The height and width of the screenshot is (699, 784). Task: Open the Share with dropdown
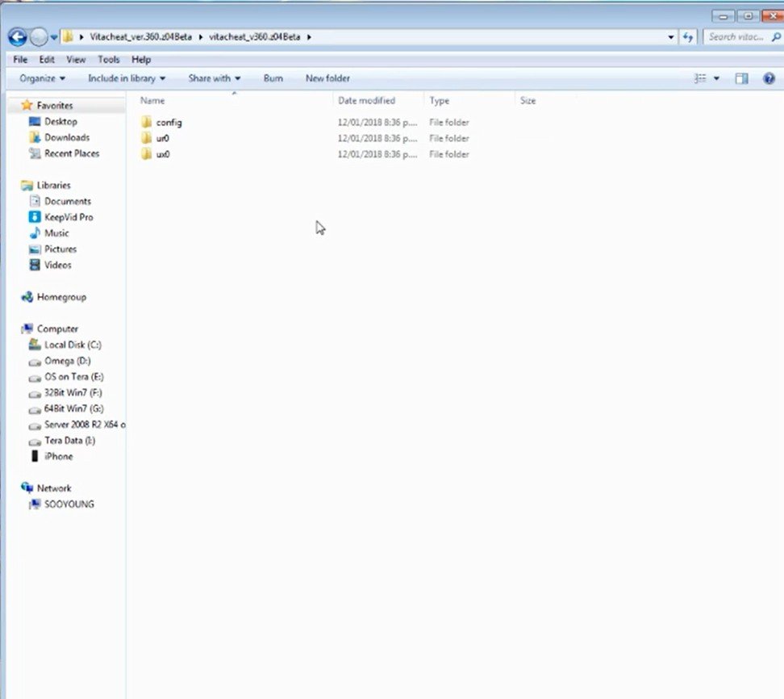point(214,78)
